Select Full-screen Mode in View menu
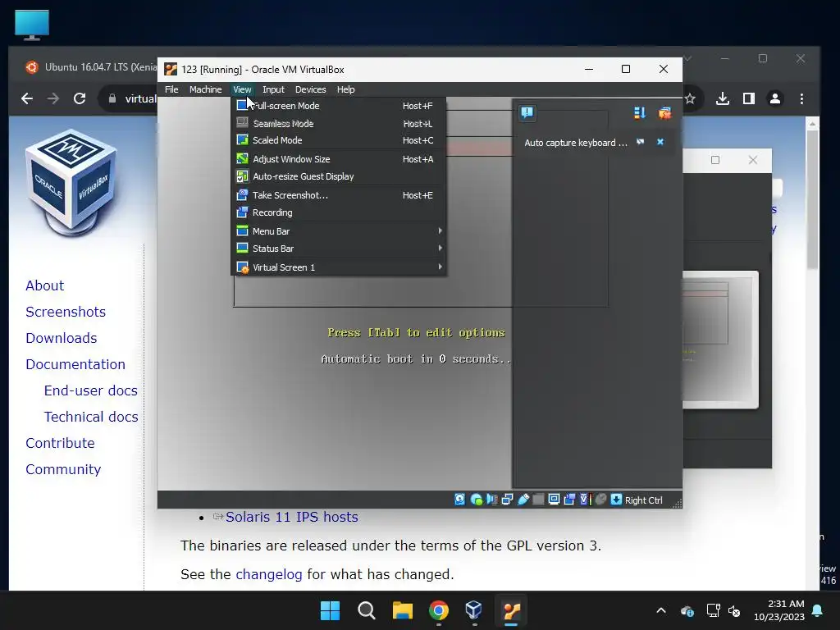The image size is (840, 630). tap(339, 106)
